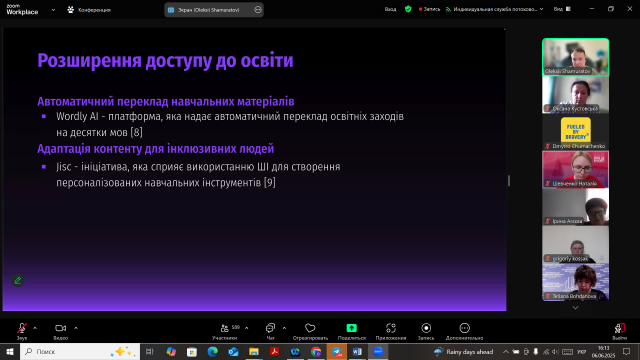Open Microsoft Store from the taskbar
Image resolution: width=640 pixels, height=360 pixels.
[192, 351]
